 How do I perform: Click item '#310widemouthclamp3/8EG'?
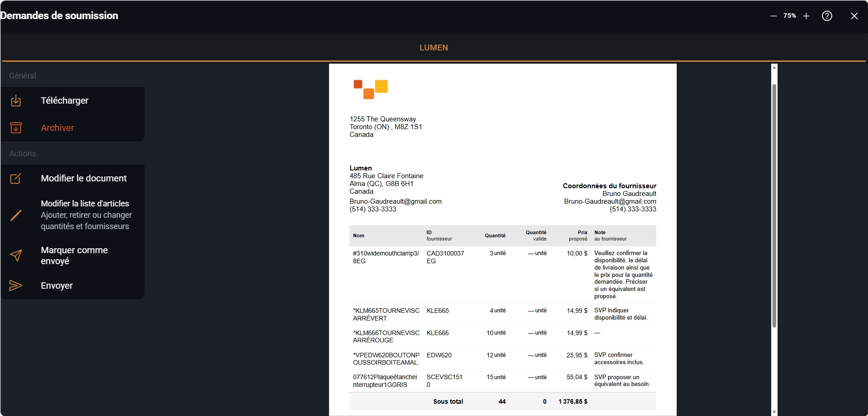tap(386, 257)
